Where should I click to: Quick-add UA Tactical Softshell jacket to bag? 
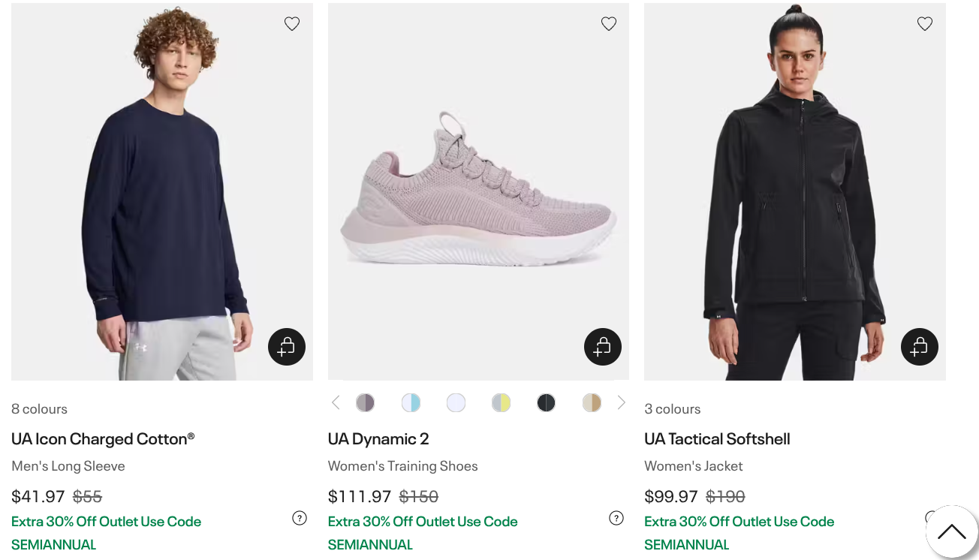(x=920, y=346)
